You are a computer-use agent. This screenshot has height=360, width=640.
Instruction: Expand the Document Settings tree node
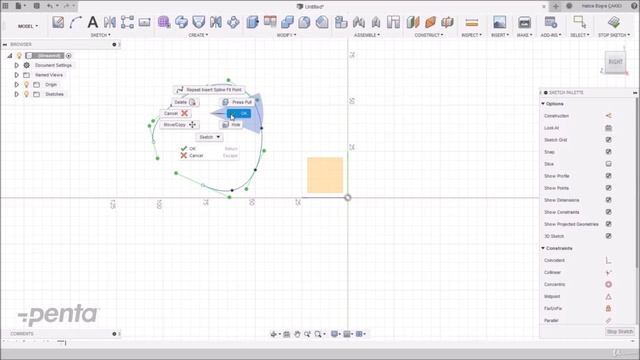click(16, 65)
